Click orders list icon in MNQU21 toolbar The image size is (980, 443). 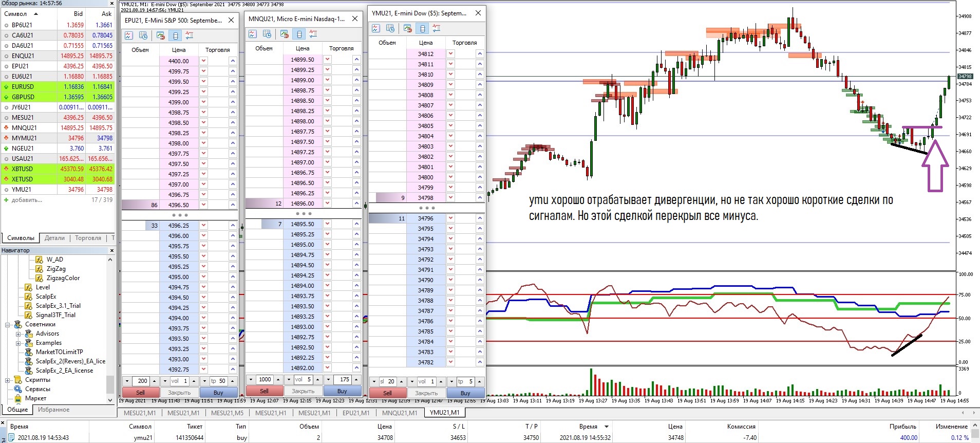[313, 34]
